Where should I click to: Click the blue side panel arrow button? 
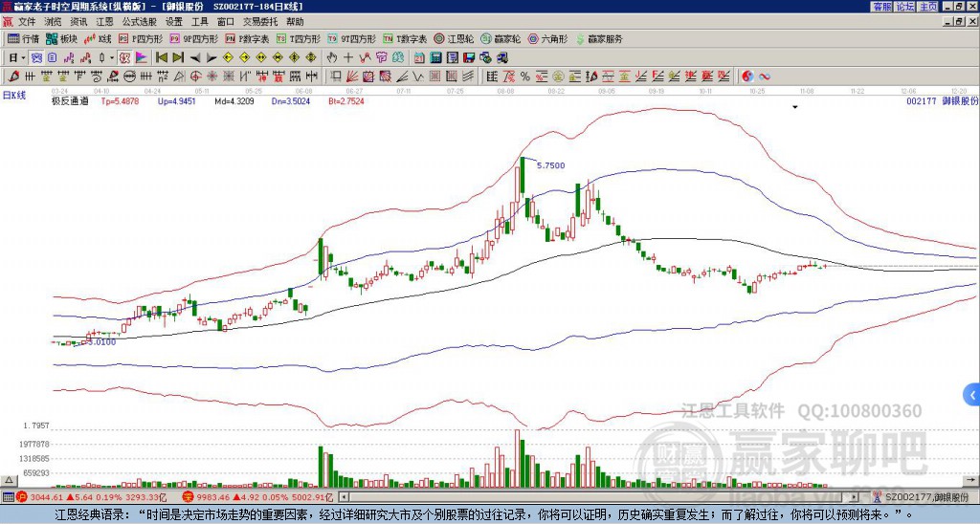[x=972, y=395]
